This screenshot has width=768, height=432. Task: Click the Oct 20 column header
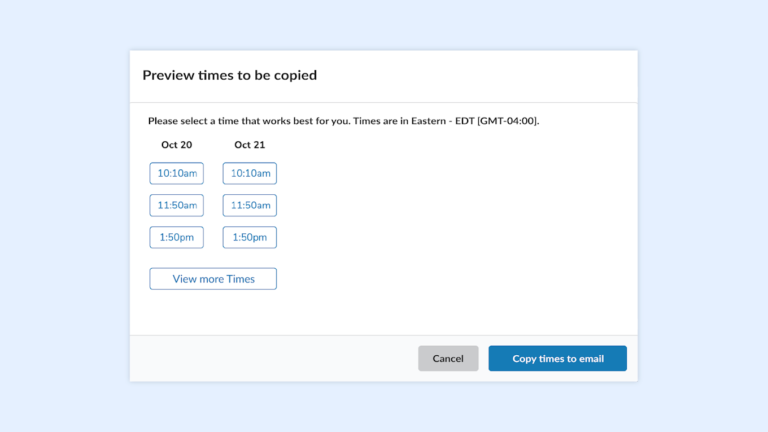tap(177, 144)
